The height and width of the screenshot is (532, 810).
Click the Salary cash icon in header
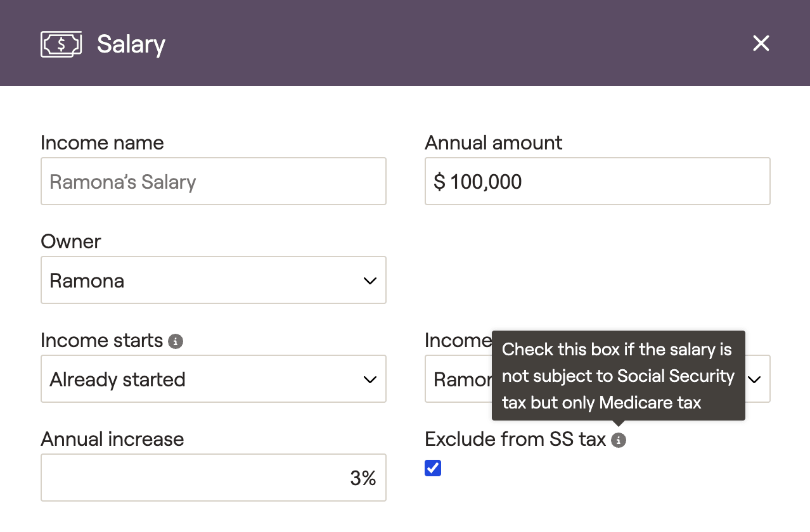point(61,44)
